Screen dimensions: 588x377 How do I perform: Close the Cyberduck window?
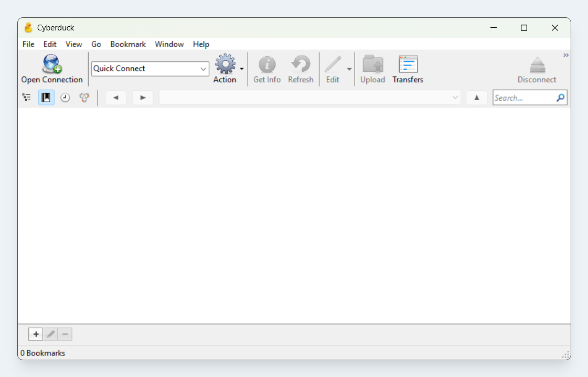click(554, 28)
